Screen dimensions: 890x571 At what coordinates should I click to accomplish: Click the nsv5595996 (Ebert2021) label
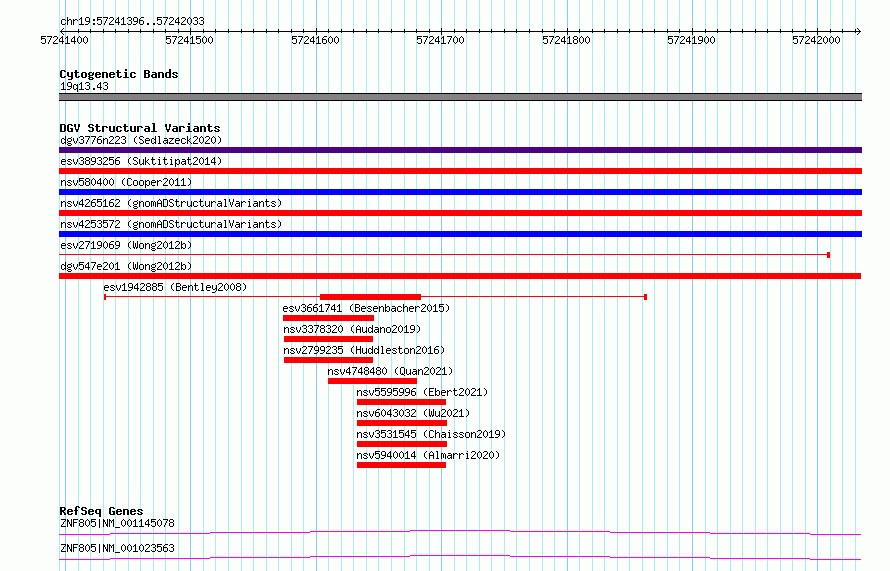point(422,392)
